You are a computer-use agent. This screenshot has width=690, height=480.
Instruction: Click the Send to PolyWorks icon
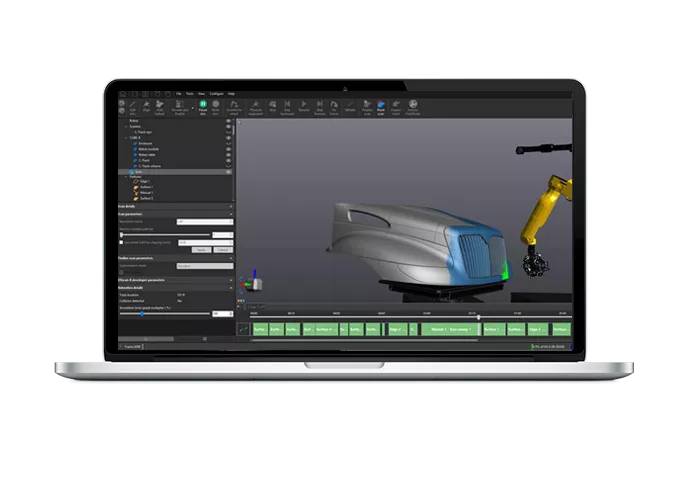click(x=411, y=103)
